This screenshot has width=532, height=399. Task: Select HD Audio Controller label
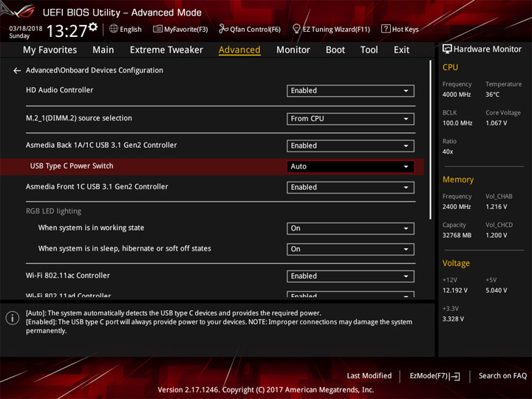point(59,90)
